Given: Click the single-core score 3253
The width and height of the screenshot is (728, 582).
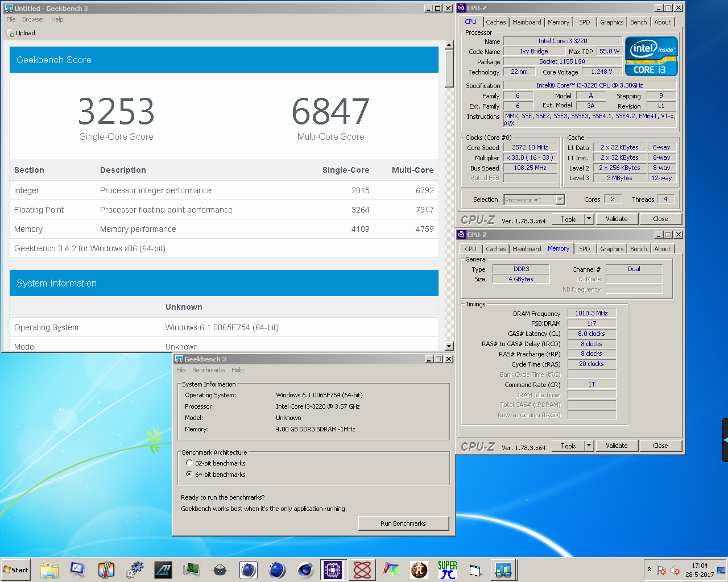Looking at the screenshot, I should [116, 111].
